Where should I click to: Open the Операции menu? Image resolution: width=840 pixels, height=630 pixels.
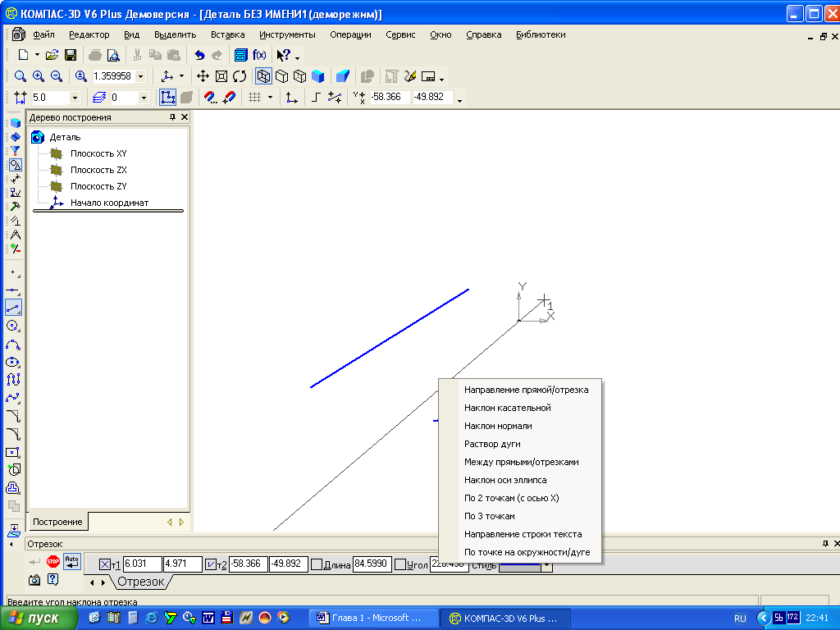(x=350, y=34)
